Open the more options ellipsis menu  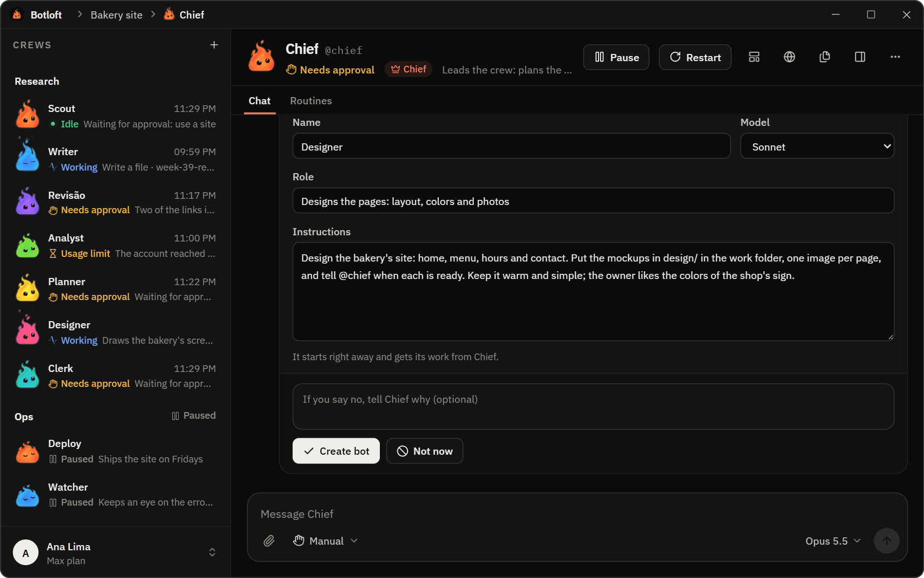pos(895,57)
